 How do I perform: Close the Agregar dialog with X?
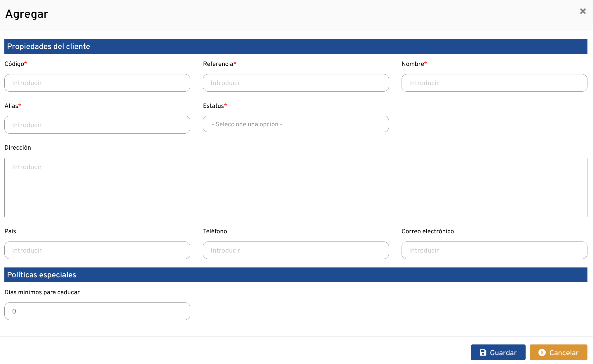pos(582,11)
